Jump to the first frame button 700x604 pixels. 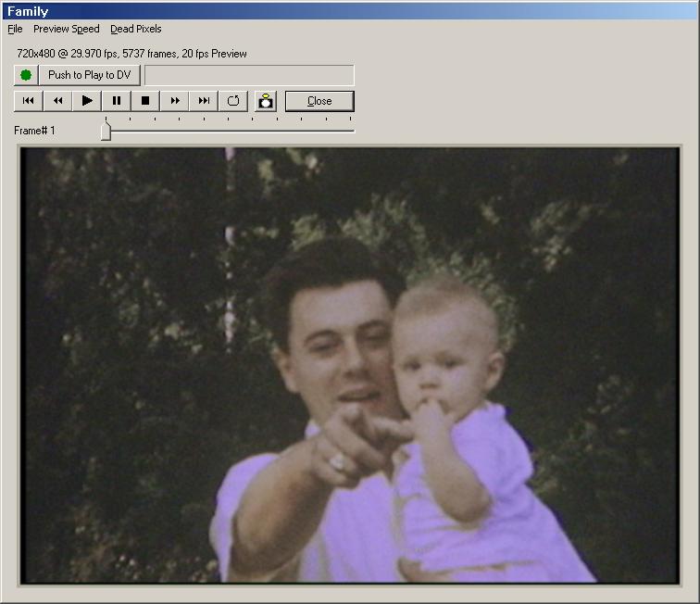28,101
